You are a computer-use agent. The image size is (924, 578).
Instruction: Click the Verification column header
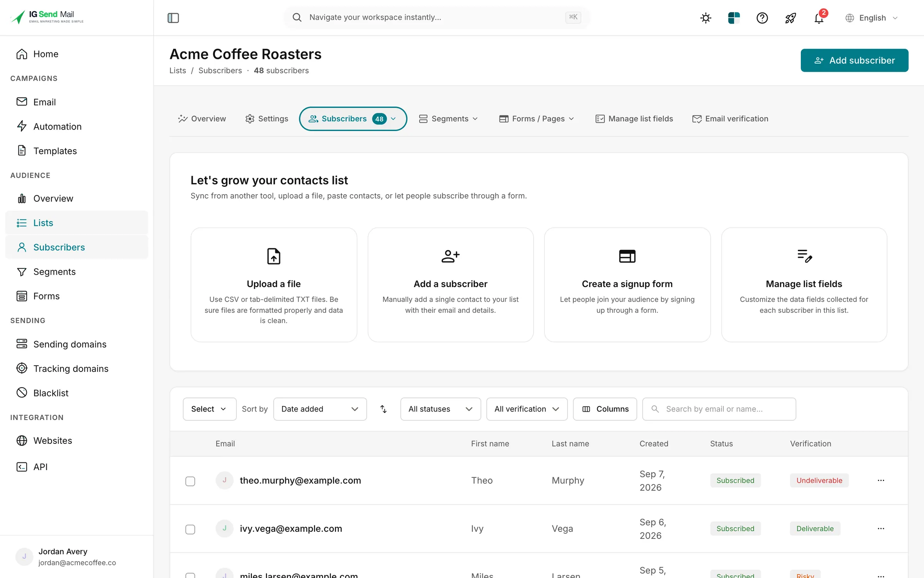click(810, 444)
